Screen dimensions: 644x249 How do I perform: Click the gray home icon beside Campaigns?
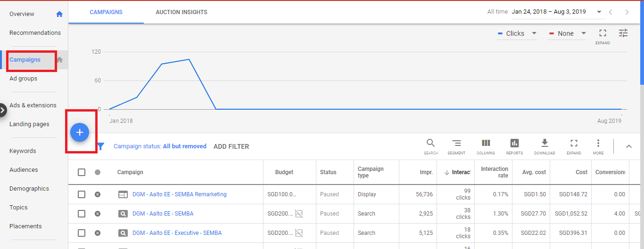(x=59, y=60)
